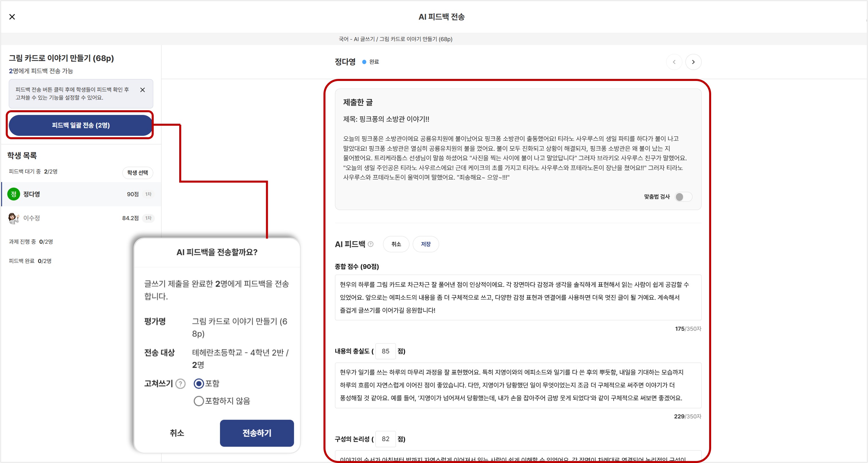Click the 229/350자 character counter
Viewport: 868px width, 463px height.
688,416
